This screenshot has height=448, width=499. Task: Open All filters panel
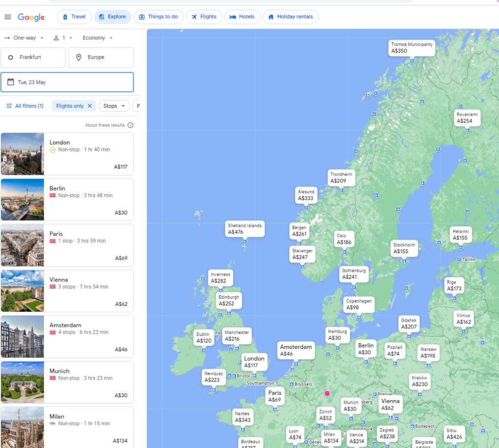pos(25,106)
